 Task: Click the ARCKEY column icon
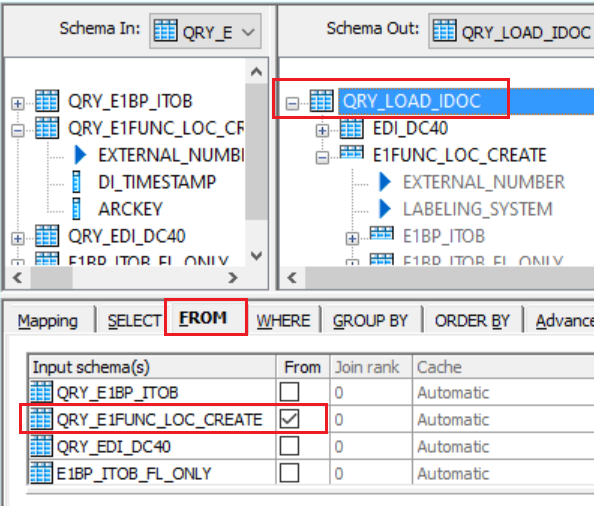(77, 209)
